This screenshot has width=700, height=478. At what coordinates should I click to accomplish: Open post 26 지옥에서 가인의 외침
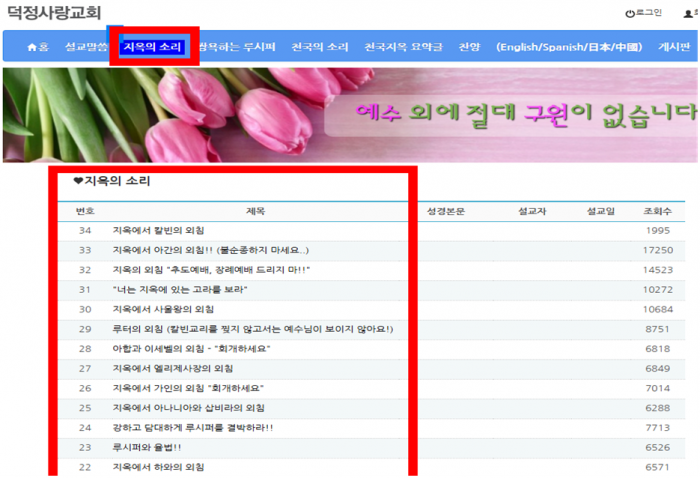click(188, 388)
